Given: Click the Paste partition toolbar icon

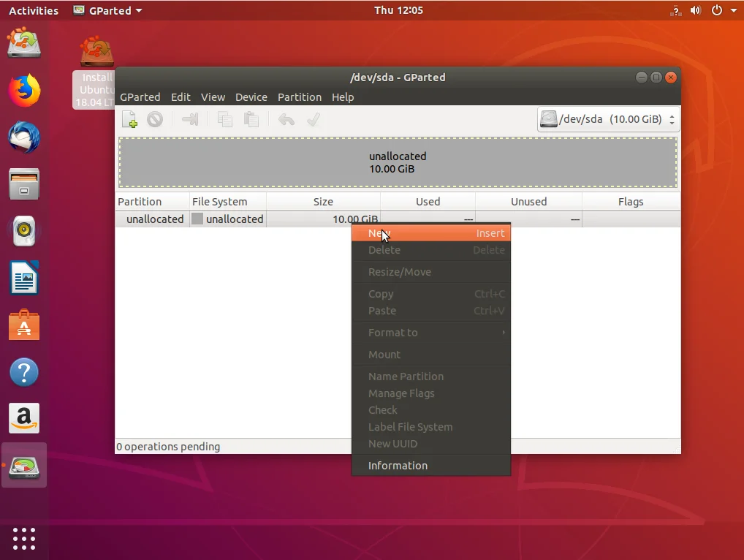Looking at the screenshot, I should 251,119.
